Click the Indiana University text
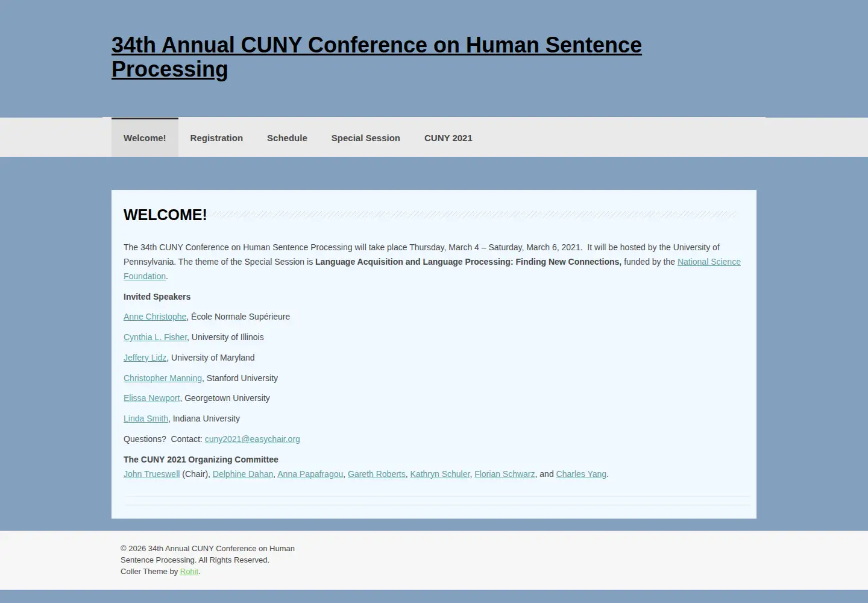The height and width of the screenshot is (603, 868). click(x=206, y=418)
